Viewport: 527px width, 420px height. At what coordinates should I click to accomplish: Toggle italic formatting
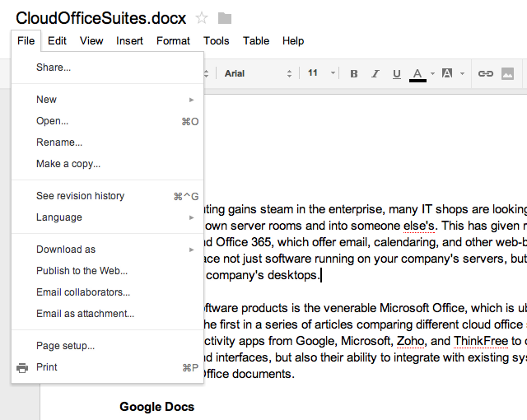click(375, 73)
